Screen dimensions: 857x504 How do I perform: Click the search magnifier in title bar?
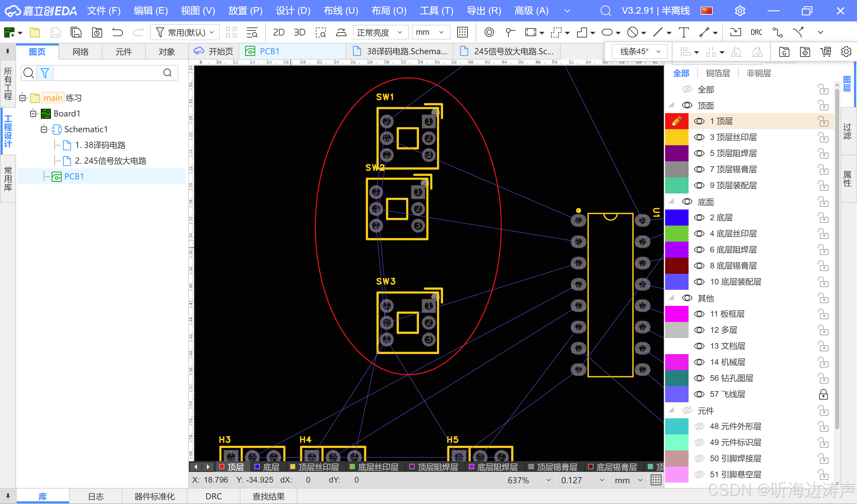(x=605, y=11)
